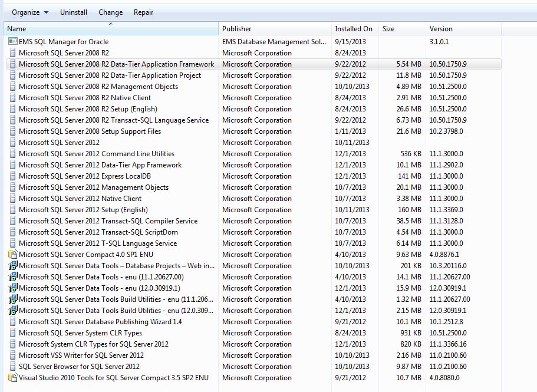Click the version value 10.3.20116.0
Viewport: 537px width, 392px height.
448,266
